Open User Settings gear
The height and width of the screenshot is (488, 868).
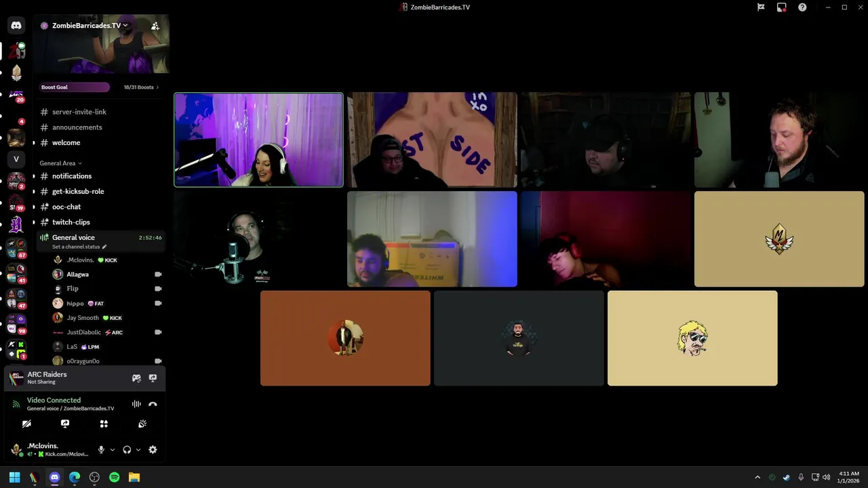(x=153, y=449)
